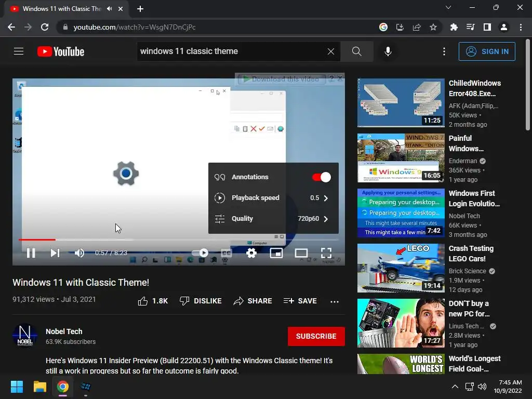Open help on the download bar

[x=331, y=79]
